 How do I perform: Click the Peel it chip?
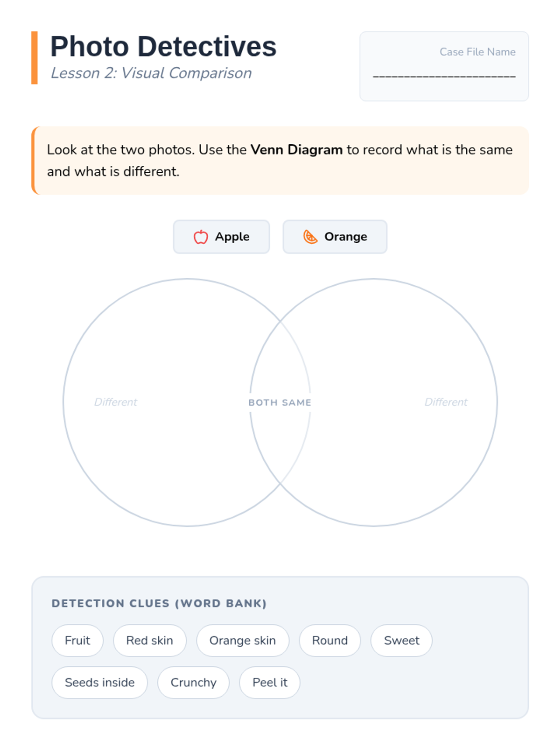coord(269,683)
